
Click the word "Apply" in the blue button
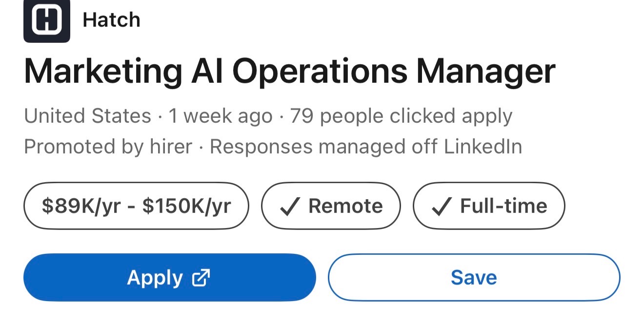[x=155, y=278]
